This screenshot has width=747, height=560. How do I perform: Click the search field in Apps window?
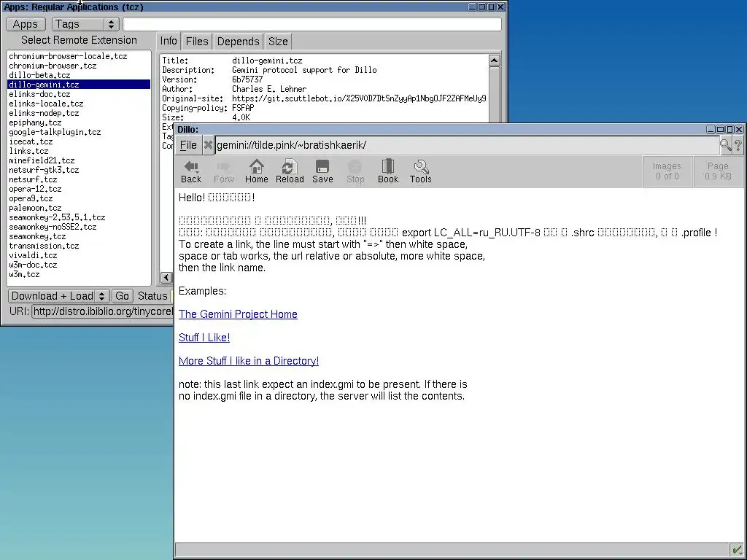click(312, 24)
